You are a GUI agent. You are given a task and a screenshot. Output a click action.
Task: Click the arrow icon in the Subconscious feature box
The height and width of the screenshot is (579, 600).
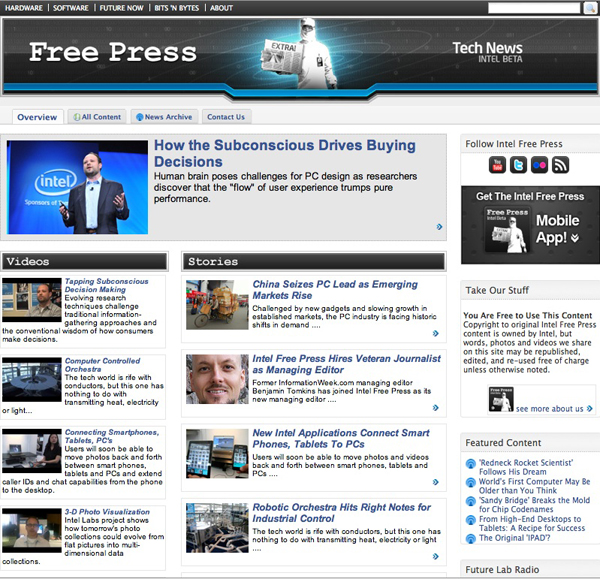click(x=439, y=227)
